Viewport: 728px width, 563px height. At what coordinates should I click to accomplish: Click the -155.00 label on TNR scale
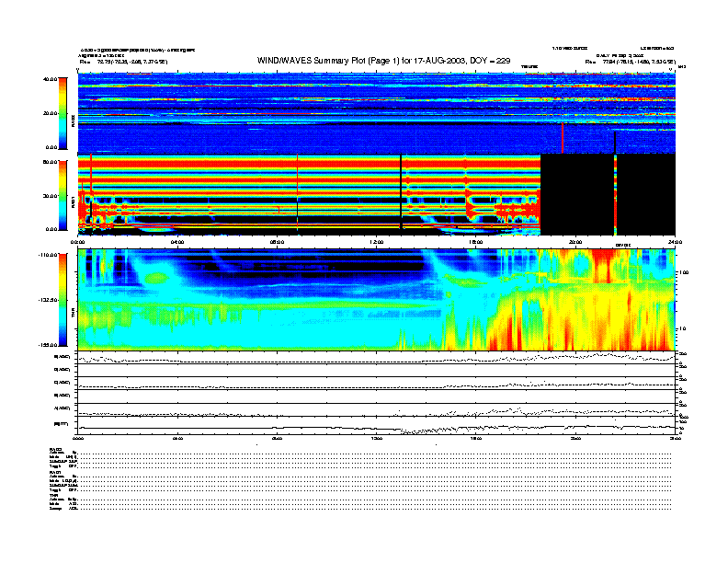pos(49,345)
